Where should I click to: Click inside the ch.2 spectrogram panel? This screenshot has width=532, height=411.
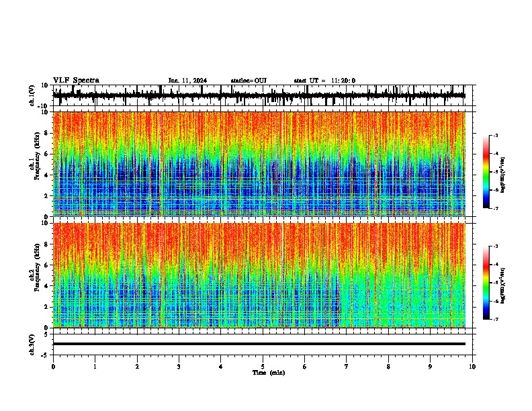tap(259, 275)
